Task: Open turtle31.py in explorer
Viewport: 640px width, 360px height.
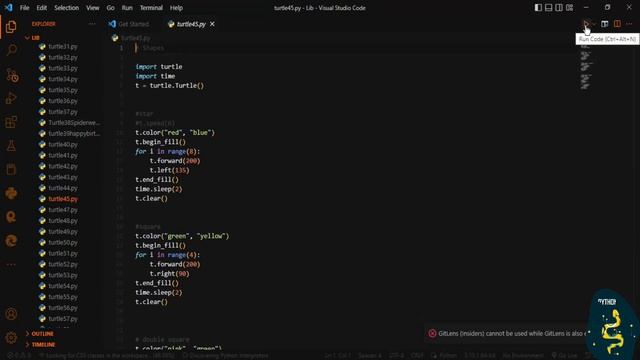Action: point(63,47)
